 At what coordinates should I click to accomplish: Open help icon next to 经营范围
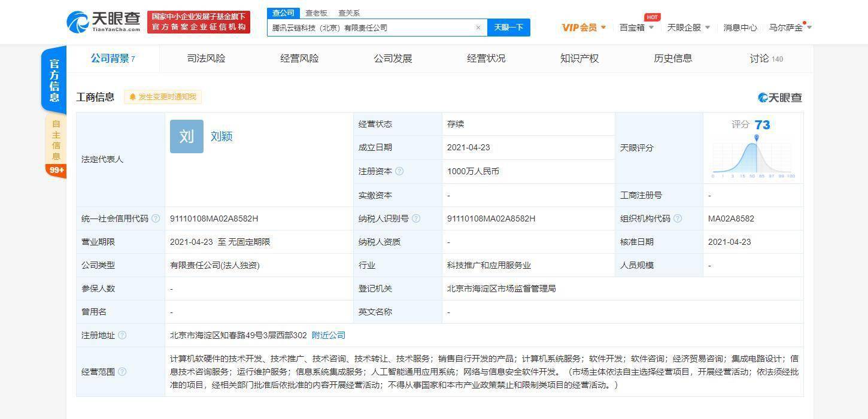coord(122,372)
